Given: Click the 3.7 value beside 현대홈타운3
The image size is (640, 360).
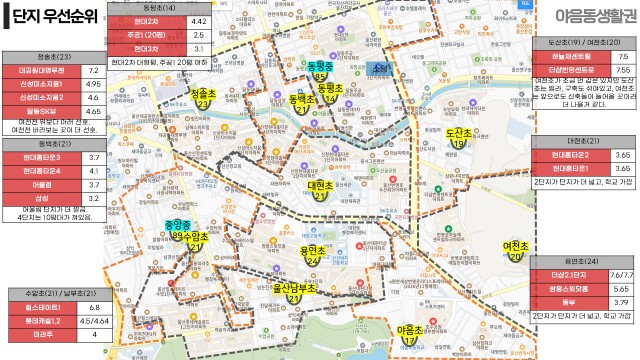Looking at the screenshot, I should pyautogui.click(x=93, y=158).
